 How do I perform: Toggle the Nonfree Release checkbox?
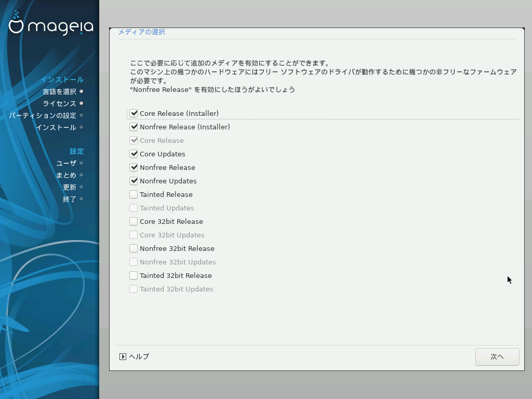pos(134,168)
